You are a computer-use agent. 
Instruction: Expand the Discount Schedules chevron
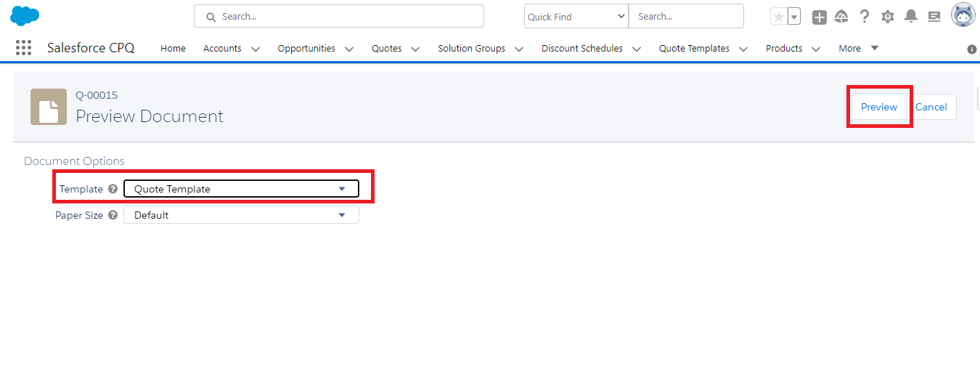(637, 49)
